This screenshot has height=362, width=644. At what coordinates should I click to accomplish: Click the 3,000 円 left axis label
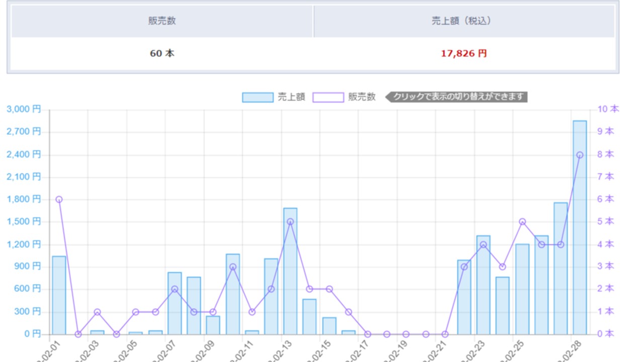[24, 109]
